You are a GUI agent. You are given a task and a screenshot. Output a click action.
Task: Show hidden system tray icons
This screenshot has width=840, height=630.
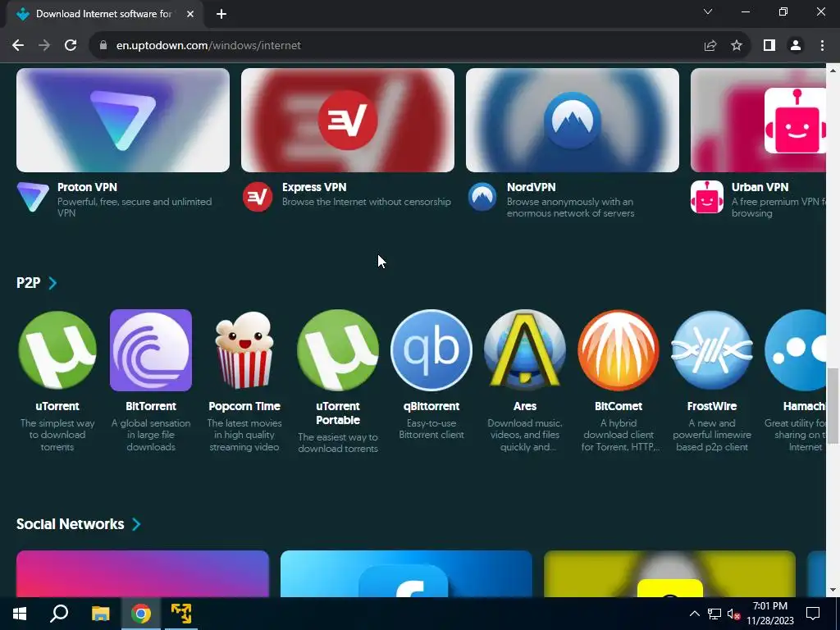pyautogui.click(x=694, y=614)
